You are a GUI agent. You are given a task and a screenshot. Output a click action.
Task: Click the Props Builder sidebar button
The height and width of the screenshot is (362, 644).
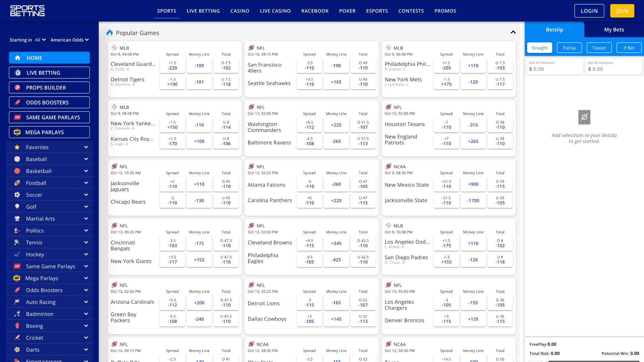49,87
